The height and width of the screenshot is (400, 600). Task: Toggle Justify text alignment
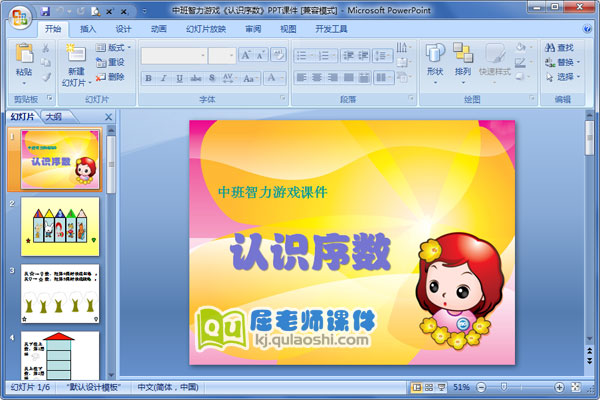coord(348,78)
